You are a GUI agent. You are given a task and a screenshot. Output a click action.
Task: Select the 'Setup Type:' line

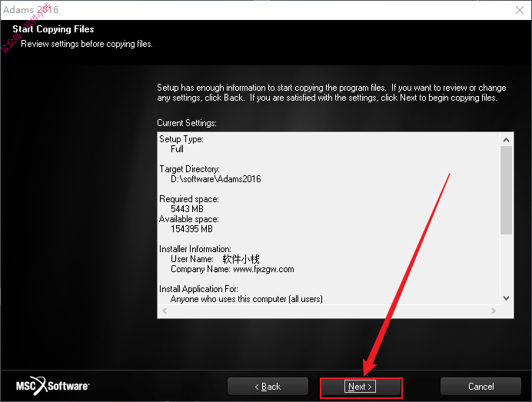click(x=181, y=139)
